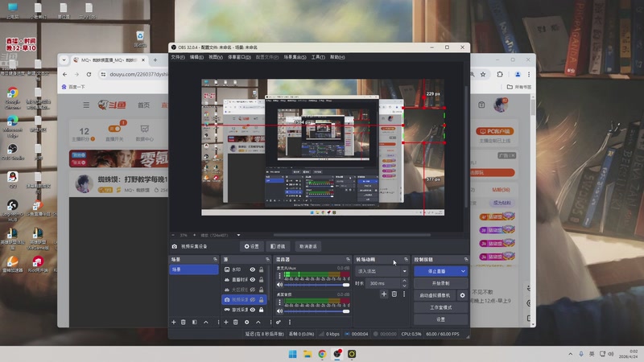
Task: Enable 工作室模式 button
Action: click(x=440, y=307)
